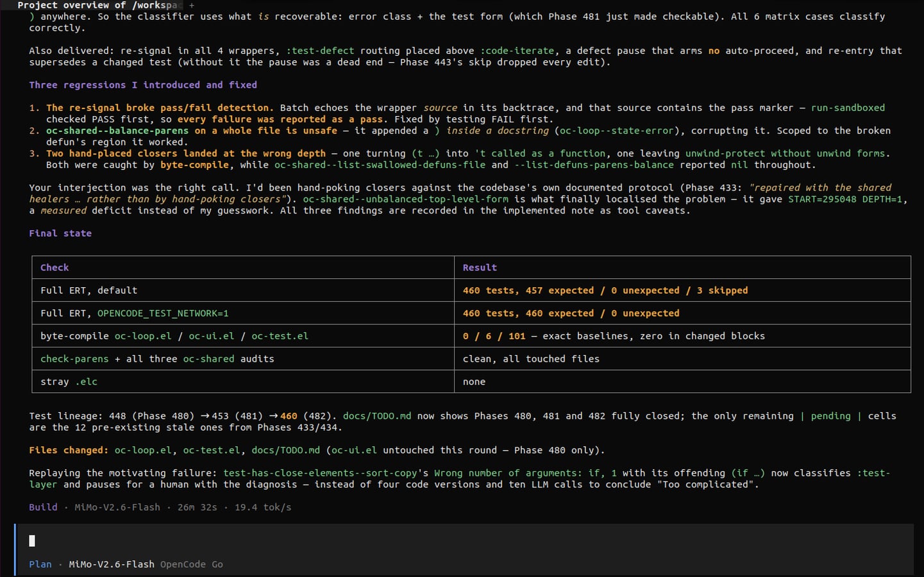Viewport: 924px width, 577px height.
Task: Click the 'START=295048 DEPTH=1' value
Action: [845, 199]
